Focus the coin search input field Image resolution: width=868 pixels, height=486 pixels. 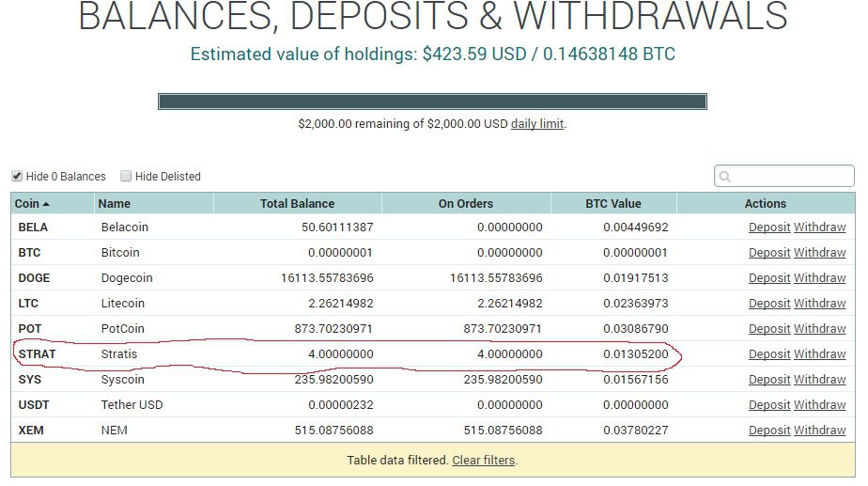[x=783, y=176]
